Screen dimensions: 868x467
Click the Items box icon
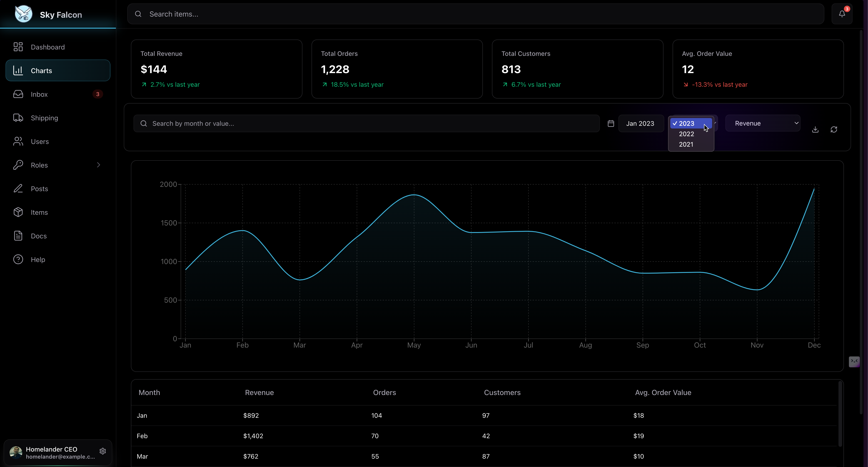(18, 212)
